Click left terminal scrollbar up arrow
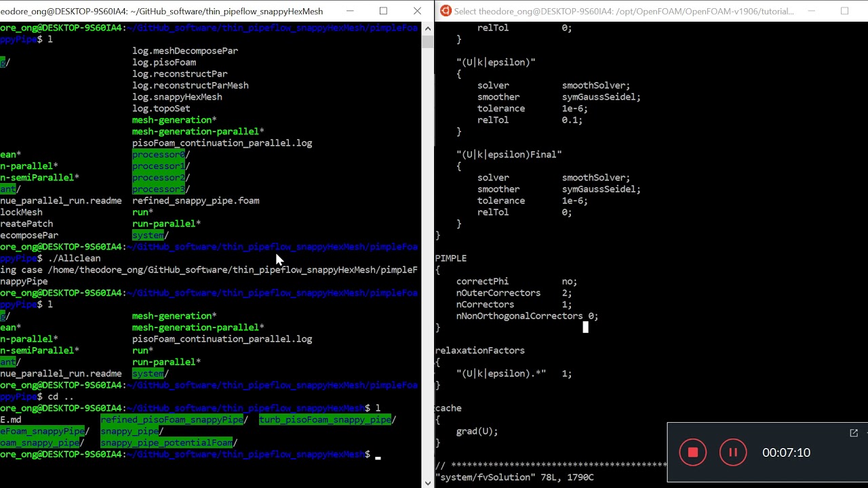This screenshot has width=868, height=488. pos(427,28)
